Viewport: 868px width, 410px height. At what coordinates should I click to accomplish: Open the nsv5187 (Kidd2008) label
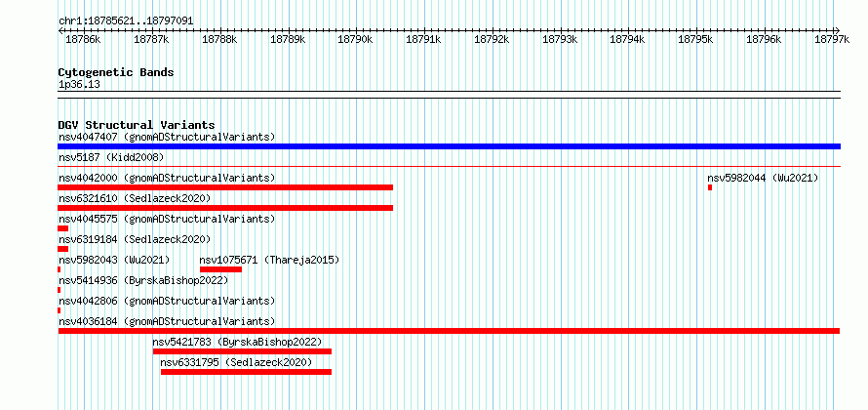click(x=111, y=157)
